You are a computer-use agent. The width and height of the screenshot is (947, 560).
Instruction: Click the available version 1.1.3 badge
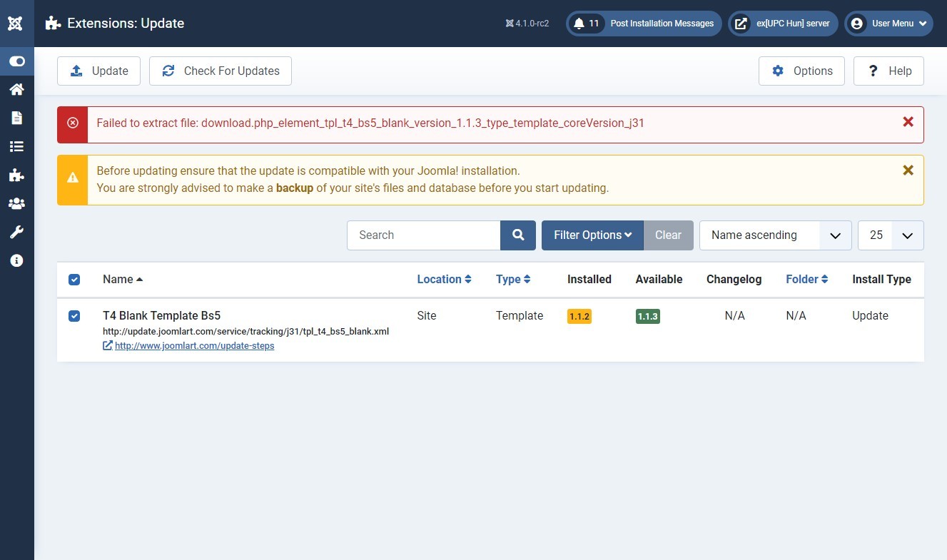[x=648, y=316]
